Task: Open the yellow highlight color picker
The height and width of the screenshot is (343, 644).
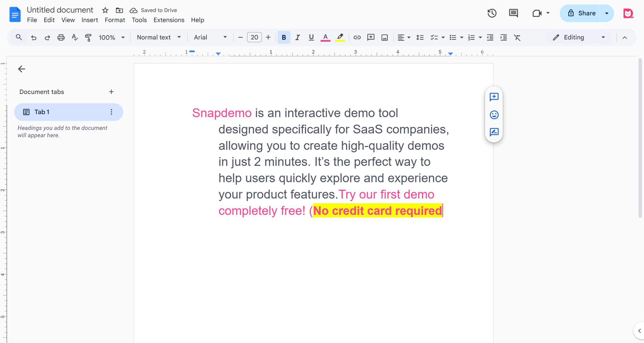Action: click(x=340, y=37)
